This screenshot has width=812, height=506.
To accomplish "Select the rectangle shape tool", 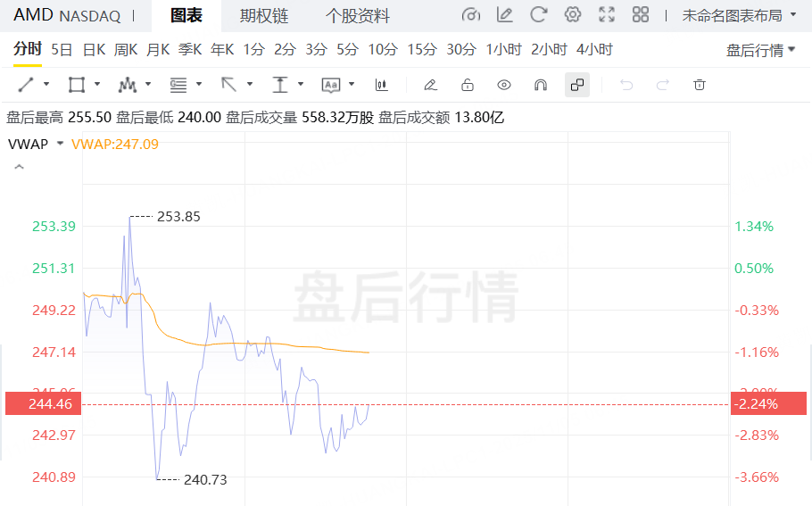I will coord(76,85).
